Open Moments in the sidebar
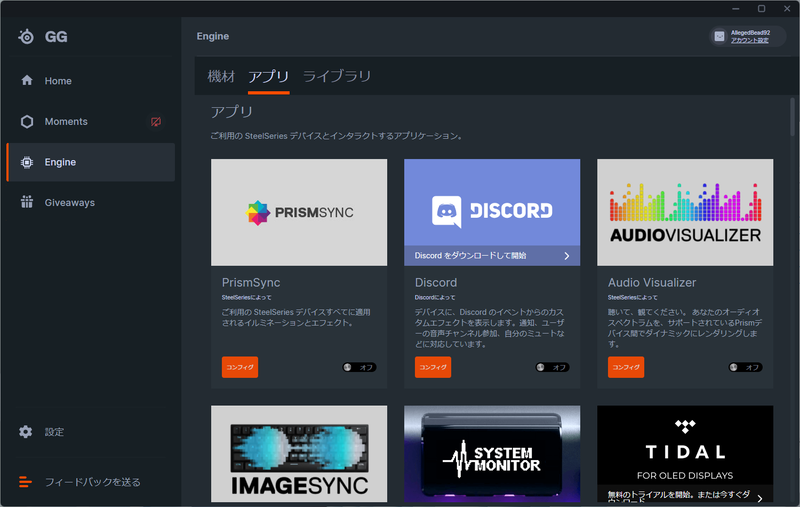Viewport: 800px width, 507px height. [91, 121]
